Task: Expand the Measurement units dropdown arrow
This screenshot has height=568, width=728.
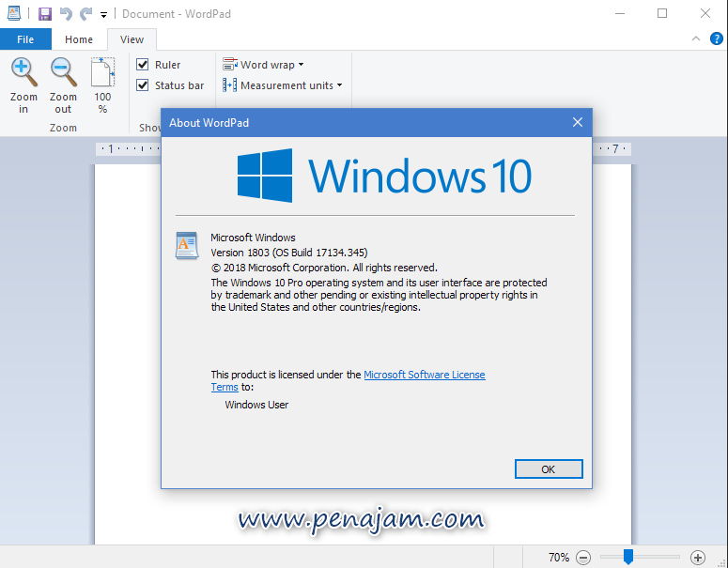Action: pyautogui.click(x=340, y=85)
